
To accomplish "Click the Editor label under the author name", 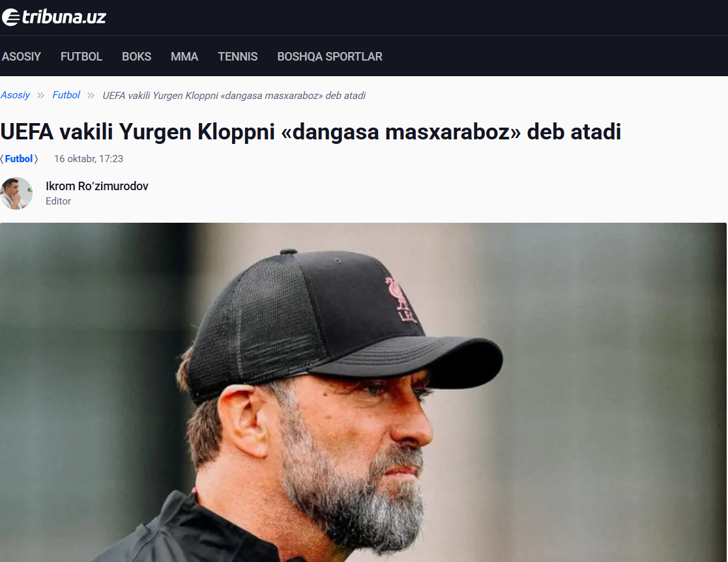I will click(x=58, y=201).
